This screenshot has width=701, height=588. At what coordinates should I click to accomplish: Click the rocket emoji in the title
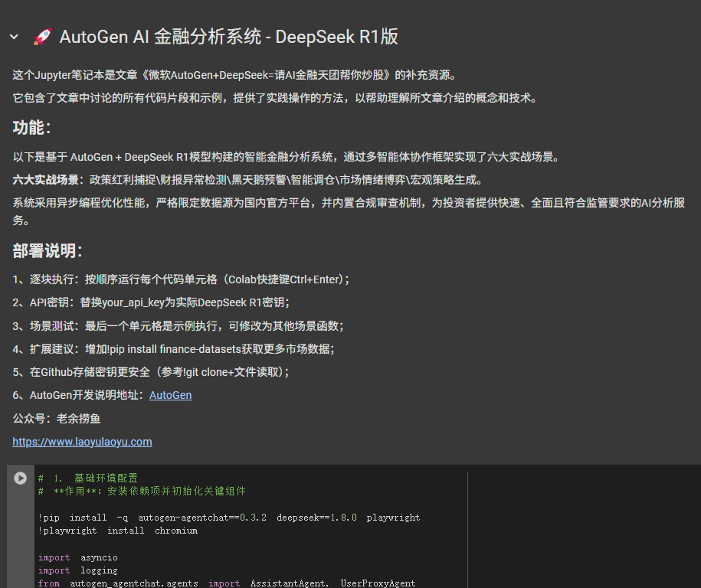click(x=43, y=37)
